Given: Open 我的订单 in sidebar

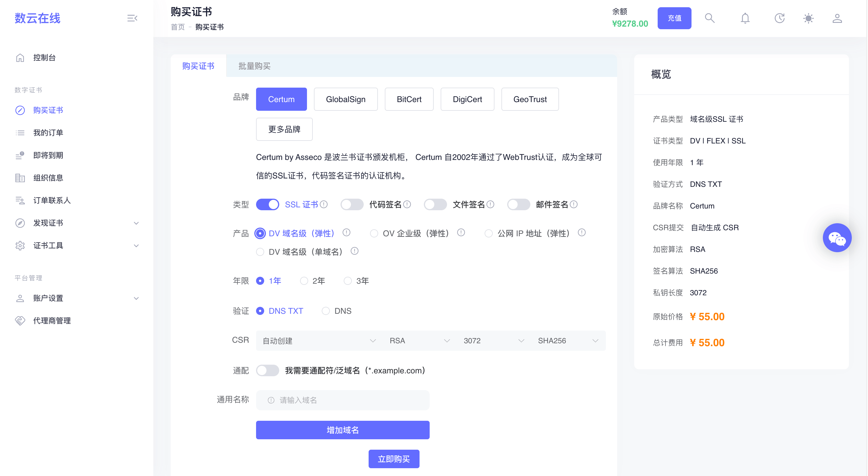Looking at the screenshot, I should [48, 133].
